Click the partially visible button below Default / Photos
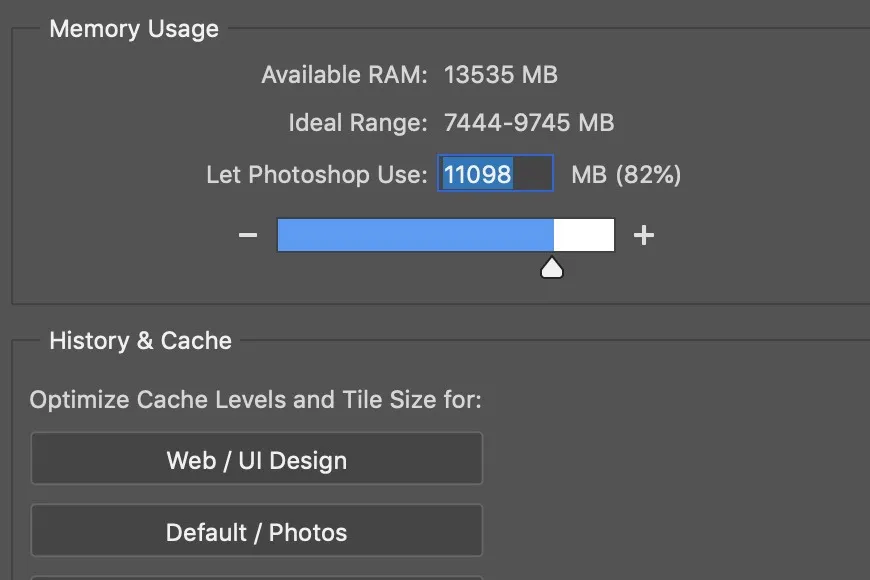870x580 pixels. tap(257, 576)
